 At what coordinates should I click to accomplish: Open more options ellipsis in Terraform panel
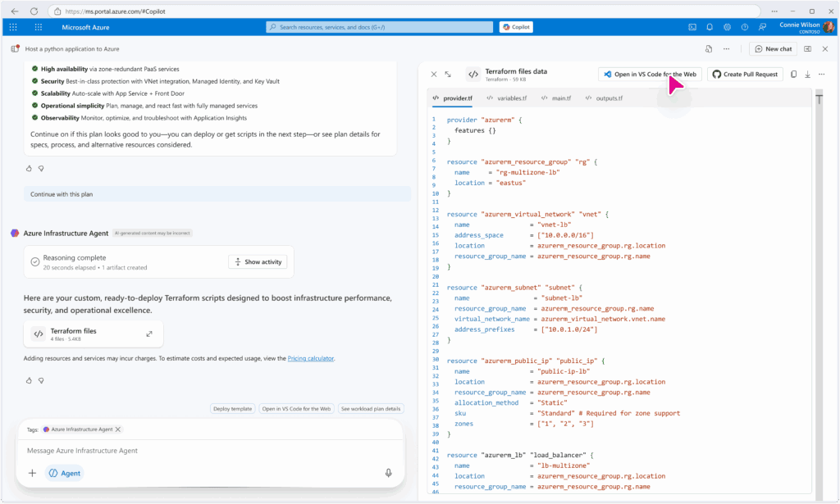pyautogui.click(x=822, y=75)
